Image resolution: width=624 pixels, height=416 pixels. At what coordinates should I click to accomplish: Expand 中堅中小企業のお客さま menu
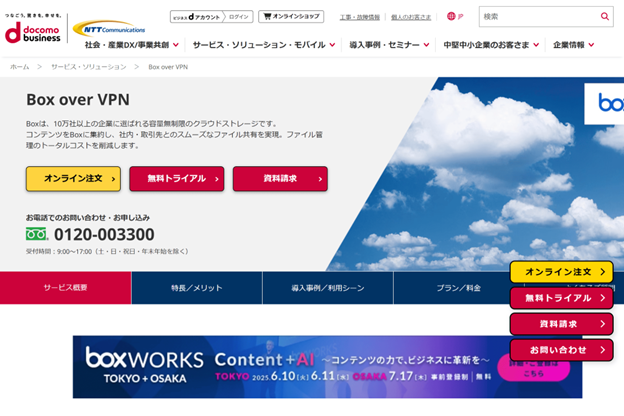point(491,45)
